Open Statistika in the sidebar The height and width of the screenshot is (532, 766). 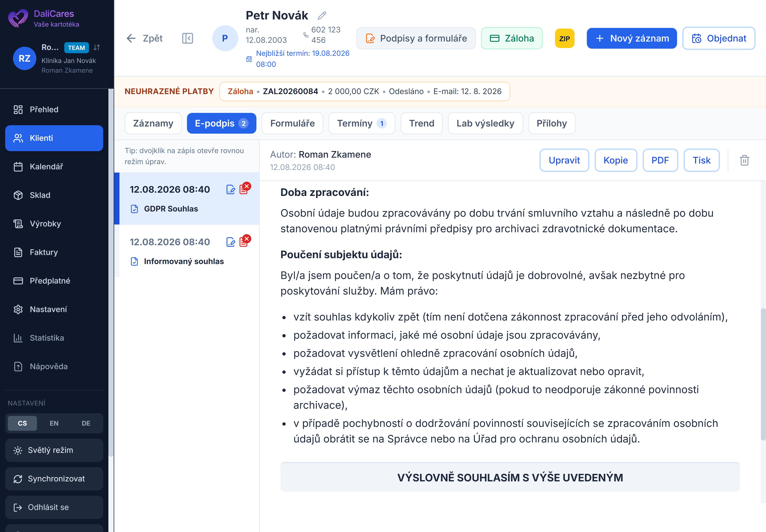click(54, 338)
